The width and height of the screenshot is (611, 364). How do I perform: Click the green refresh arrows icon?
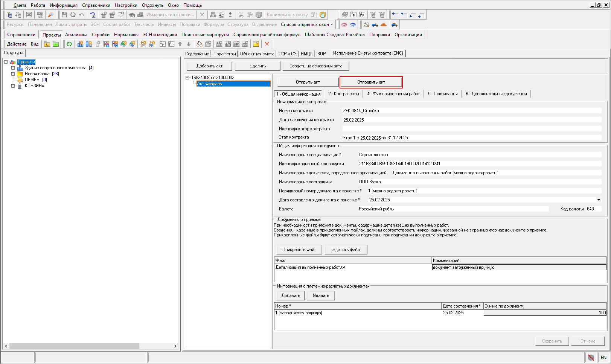69,44
